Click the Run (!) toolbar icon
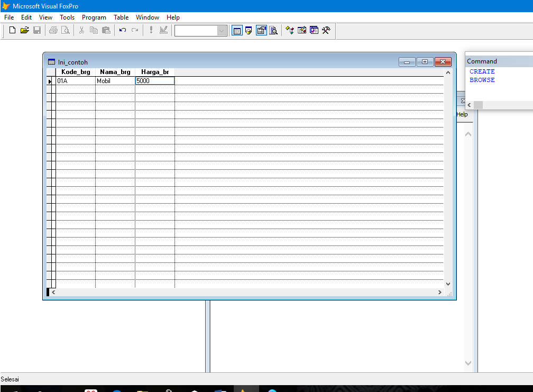 [x=151, y=30]
